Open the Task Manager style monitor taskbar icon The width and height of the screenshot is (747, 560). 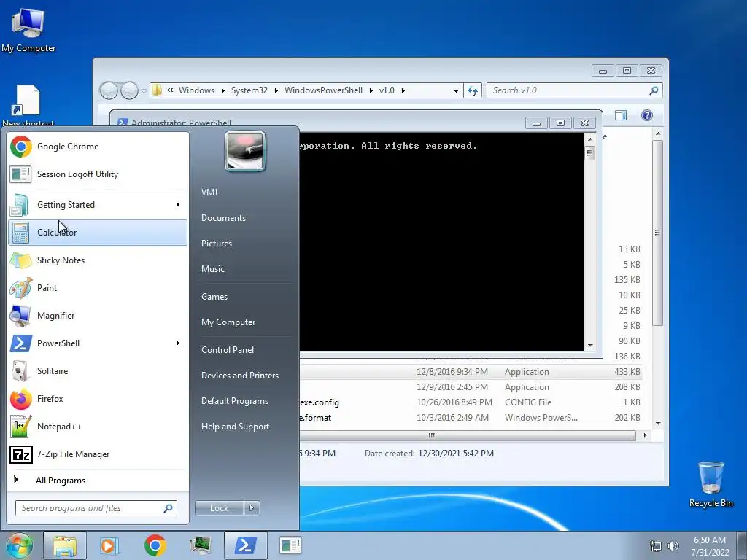(200, 545)
